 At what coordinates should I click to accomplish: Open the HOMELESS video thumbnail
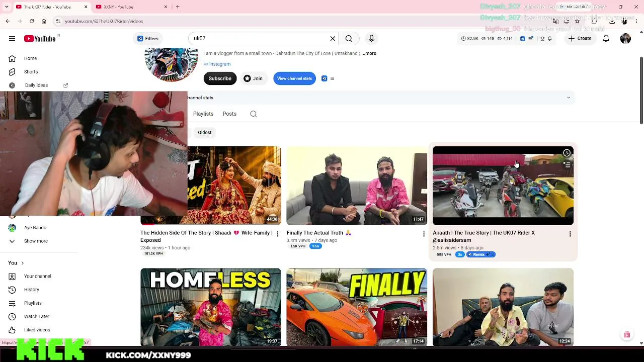pos(211,307)
